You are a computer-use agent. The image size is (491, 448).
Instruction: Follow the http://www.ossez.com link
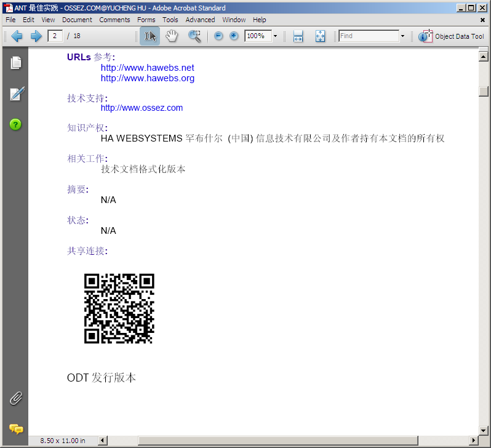click(142, 108)
